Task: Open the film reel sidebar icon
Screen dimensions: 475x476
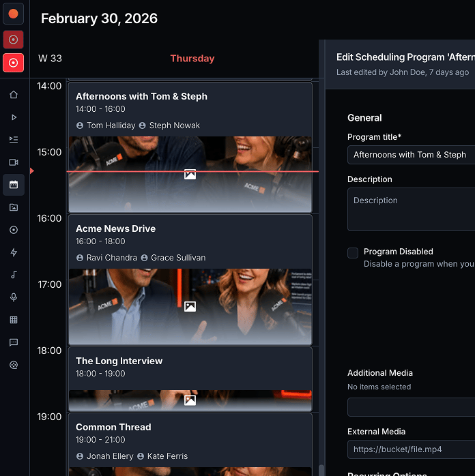Action: pos(14,365)
